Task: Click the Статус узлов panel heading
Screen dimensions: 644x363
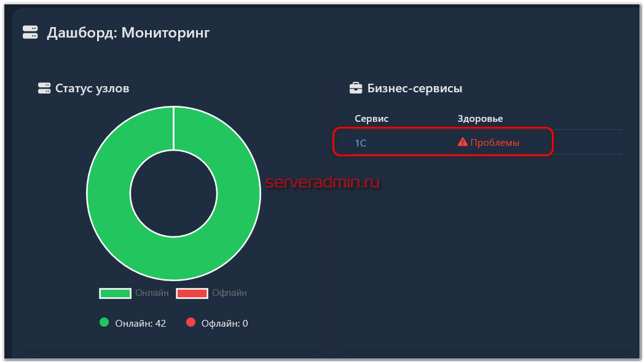Action: point(92,88)
